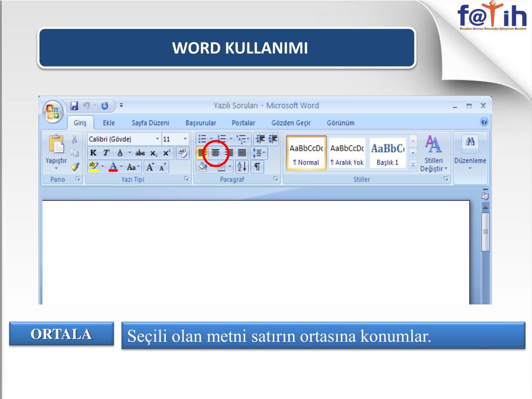
Task: Apply shading with the paint bucket
Action: point(203,167)
